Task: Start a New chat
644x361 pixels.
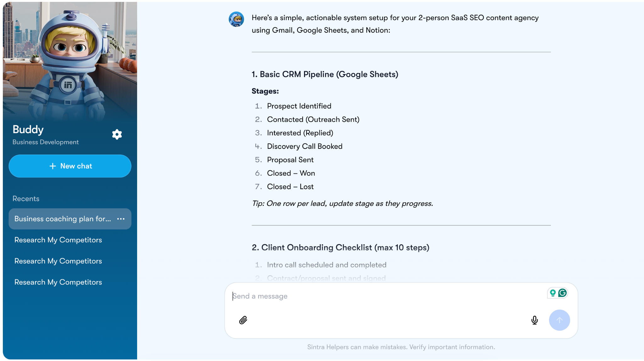Action: [70, 166]
